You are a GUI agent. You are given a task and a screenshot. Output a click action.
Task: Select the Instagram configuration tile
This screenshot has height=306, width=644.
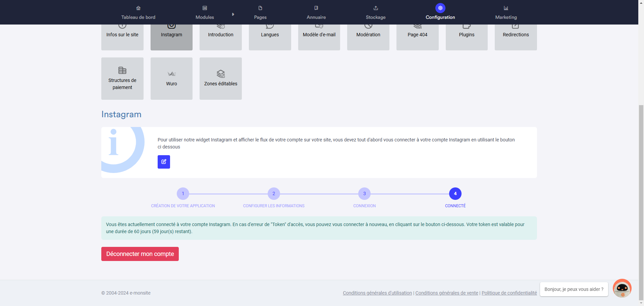click(171, 37)
